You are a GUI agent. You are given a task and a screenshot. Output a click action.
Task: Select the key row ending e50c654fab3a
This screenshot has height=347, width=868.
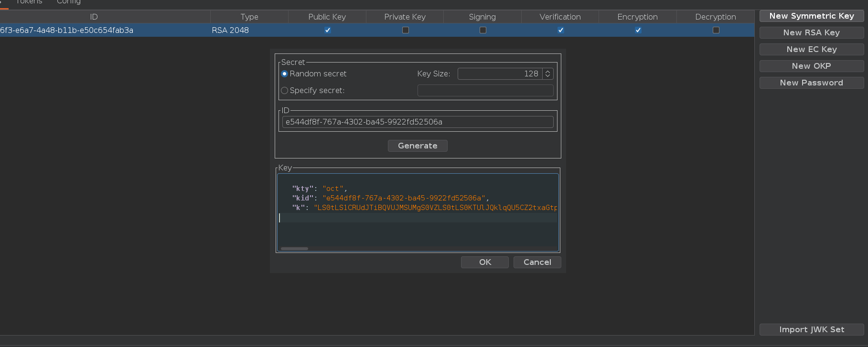377,30
